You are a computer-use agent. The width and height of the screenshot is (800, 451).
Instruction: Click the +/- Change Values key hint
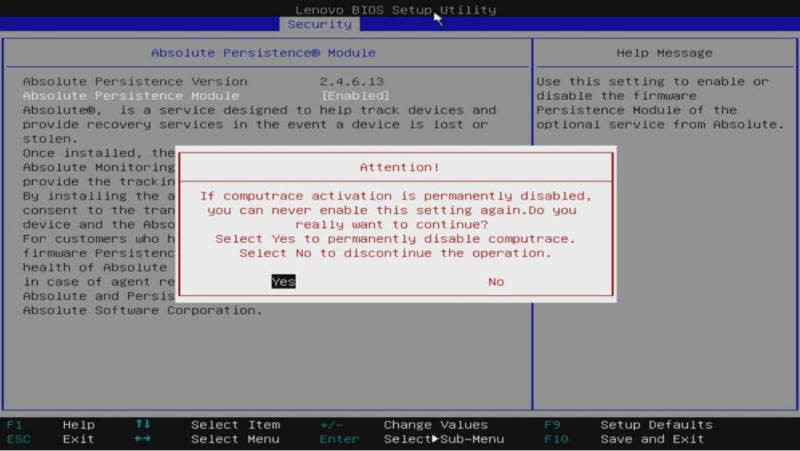404,424
